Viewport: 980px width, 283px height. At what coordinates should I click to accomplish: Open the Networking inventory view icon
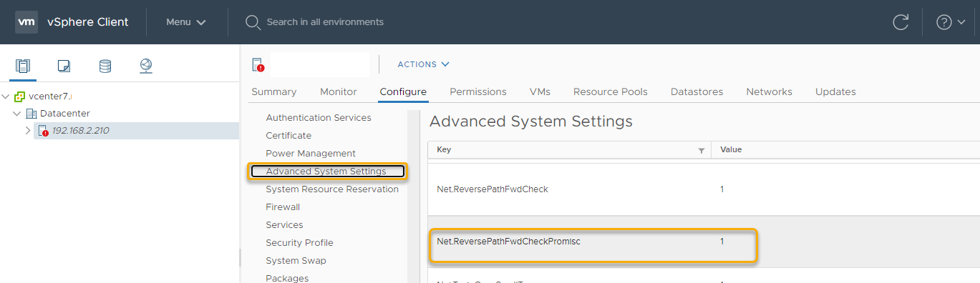click(x=146, y=66)
